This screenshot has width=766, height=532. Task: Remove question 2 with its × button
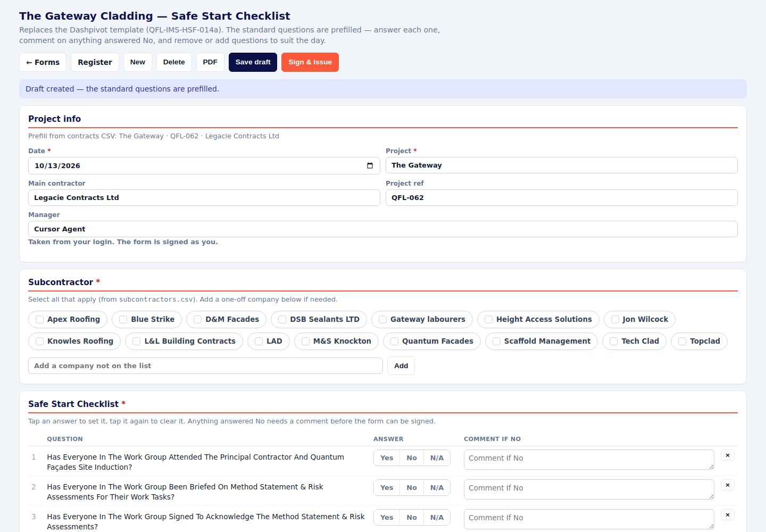(728, 485)
